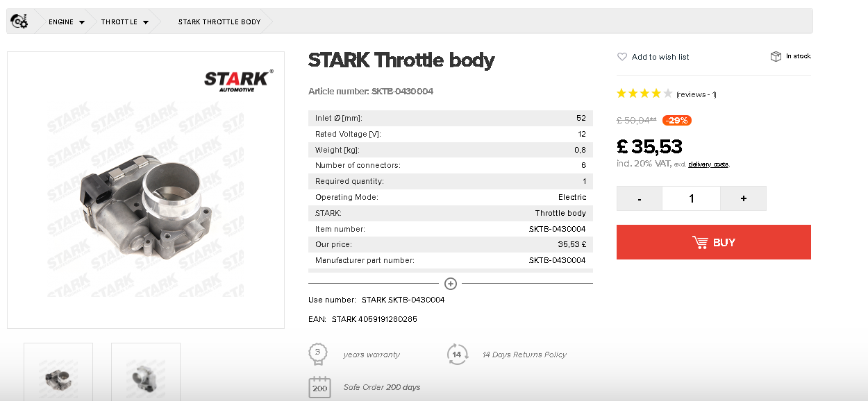Select the first throttle body thumbnail
This screenshot has width=868, height=401.
[x=58, y=373]
